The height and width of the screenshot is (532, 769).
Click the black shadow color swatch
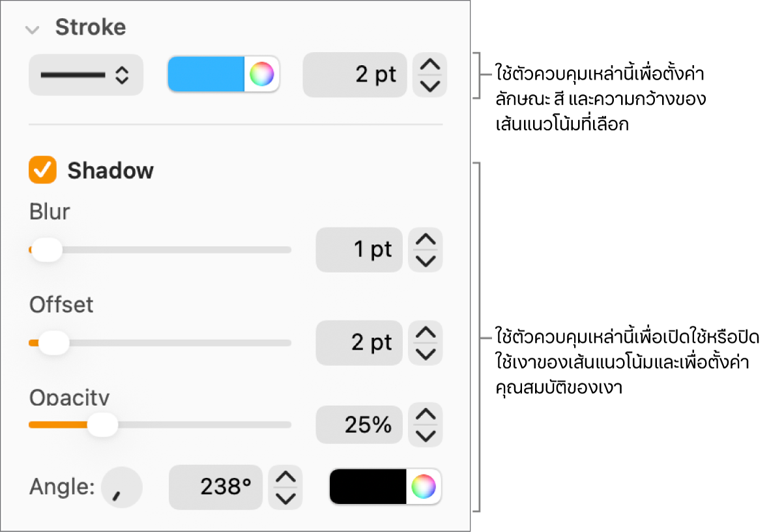[x=368, y=486]
